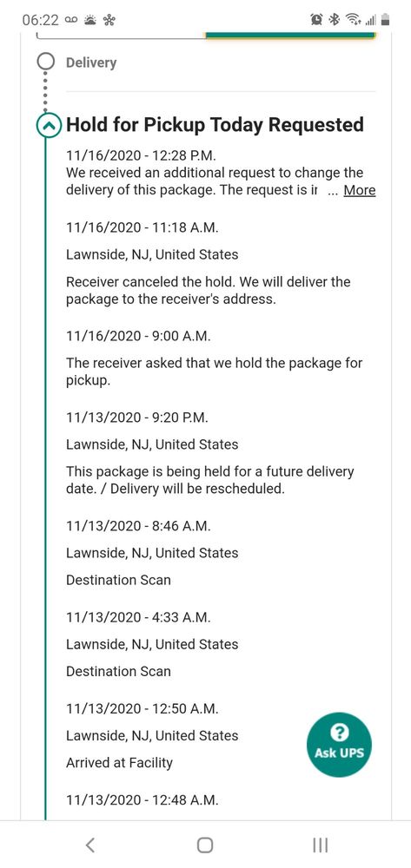Click the Delivery step circle marker

tap(45, 62)
